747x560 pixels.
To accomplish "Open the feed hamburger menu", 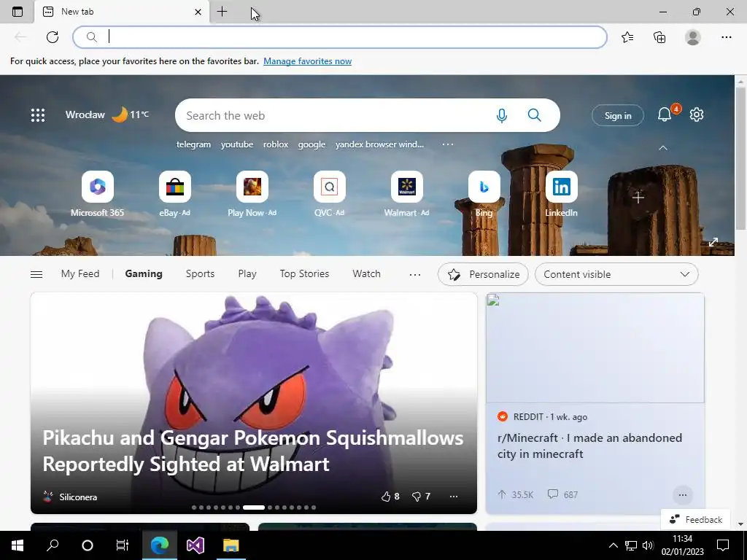I will [x=36, y=274].
